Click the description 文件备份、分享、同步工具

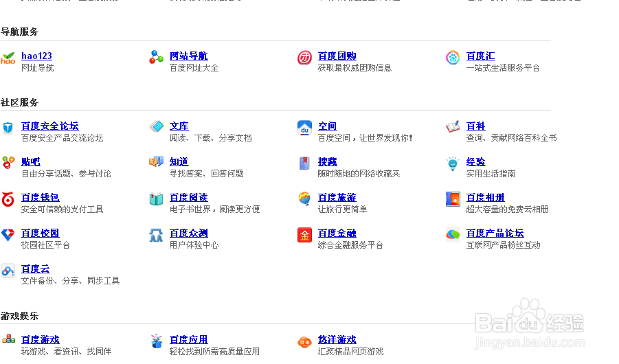coord(70,281)
